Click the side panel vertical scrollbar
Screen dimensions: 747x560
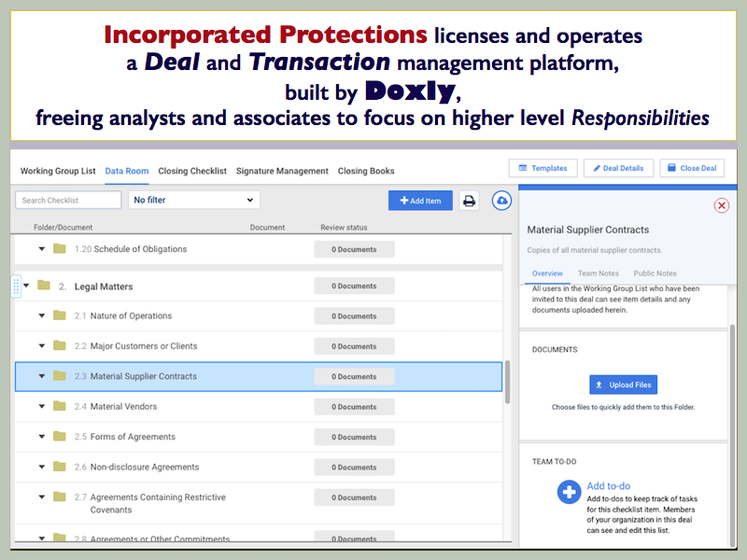(x=732, y=436)
